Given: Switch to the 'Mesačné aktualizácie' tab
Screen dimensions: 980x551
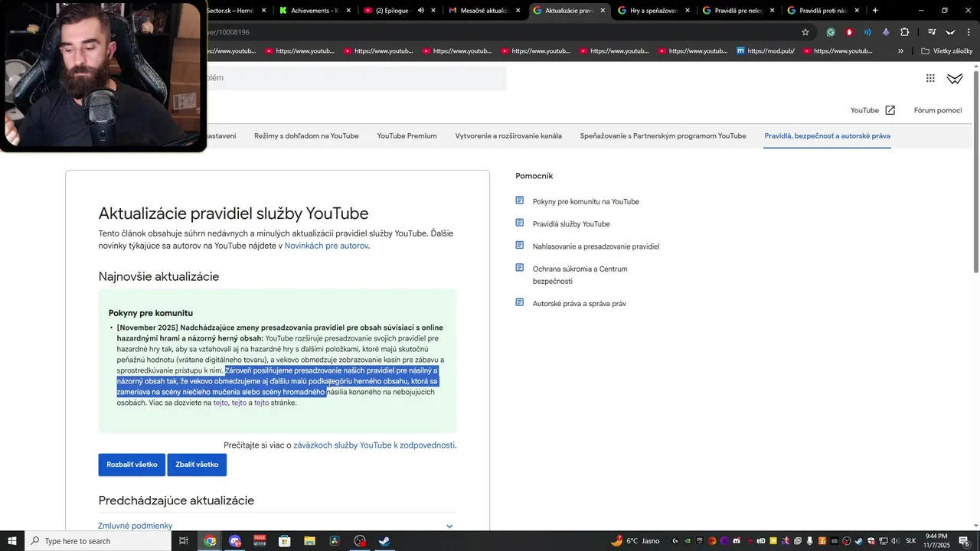Looking at the screenshot, I should pyautogui.click(x=485, y=11).
